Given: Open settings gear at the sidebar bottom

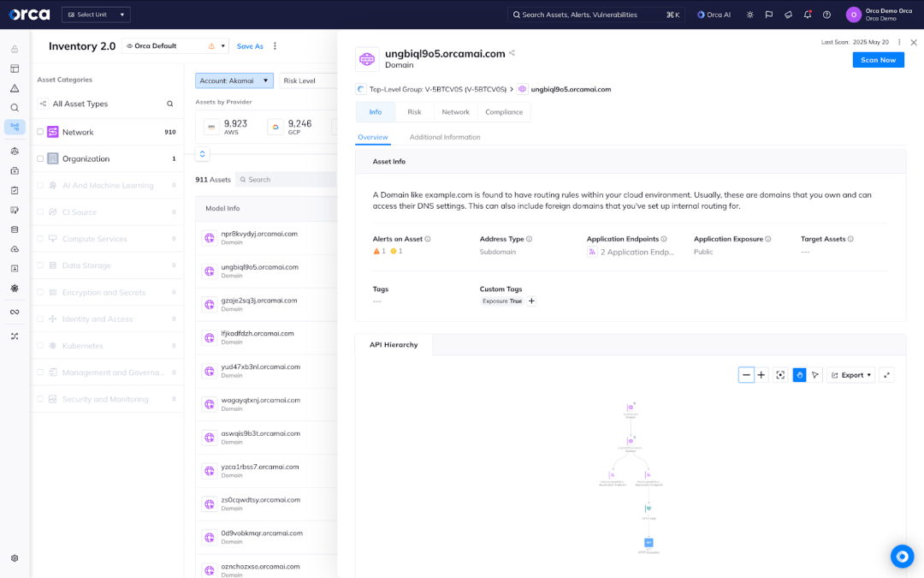Looking at the screenshot, I should (14, 556).
